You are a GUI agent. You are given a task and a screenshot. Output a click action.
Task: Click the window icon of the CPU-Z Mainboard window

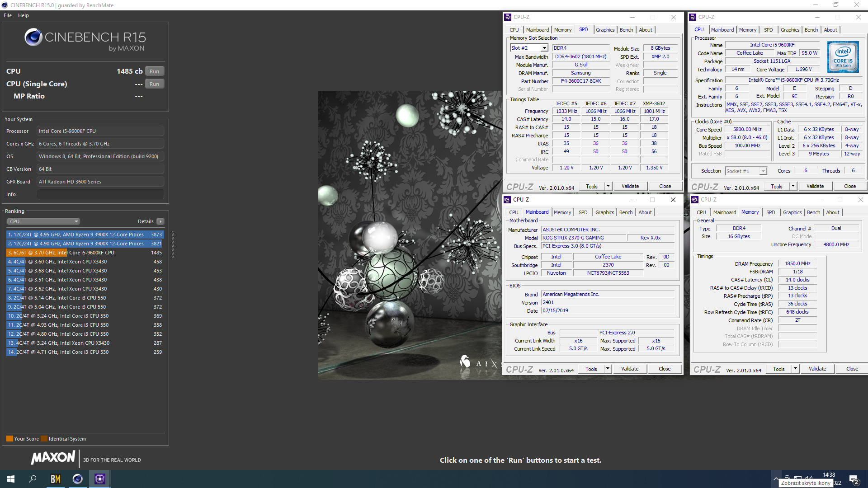(x=508, y=200)
